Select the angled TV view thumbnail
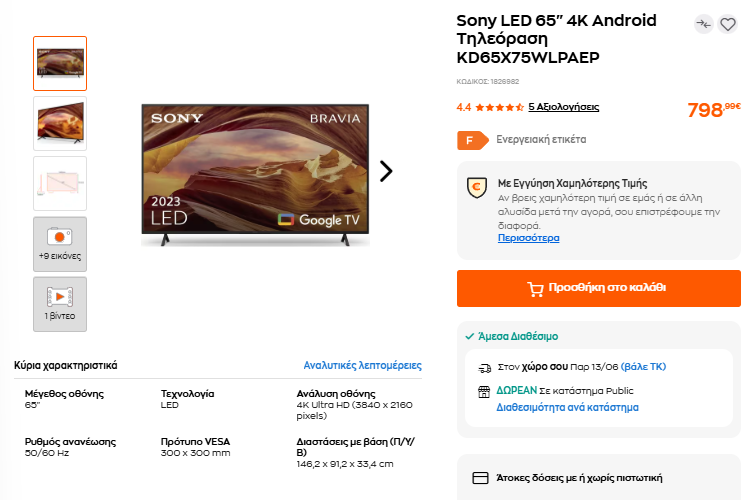 point(60,123)
